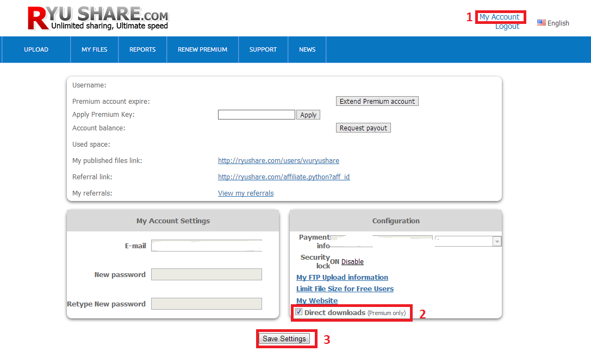Viewport: 591px width, 364px height.
Task: Focus the Apply Premium Key field
Action: coord(256,115)
